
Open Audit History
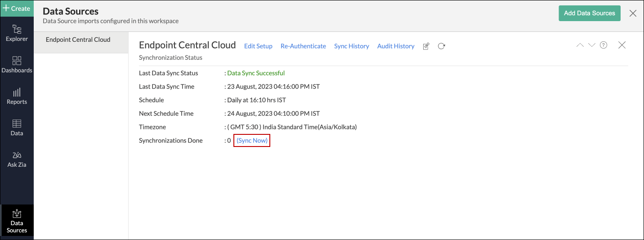396,46
